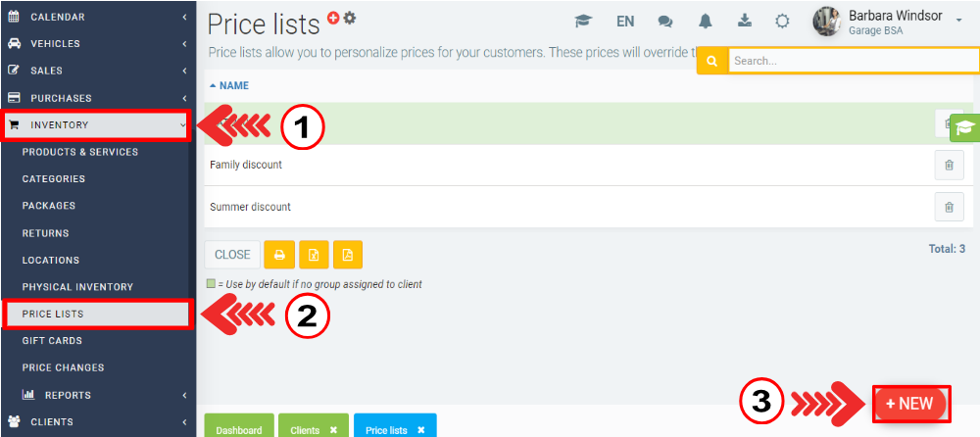The width and height of the screenshot is (980, 437).
Task: Open the EN language selector
Action: coord(625,22)
